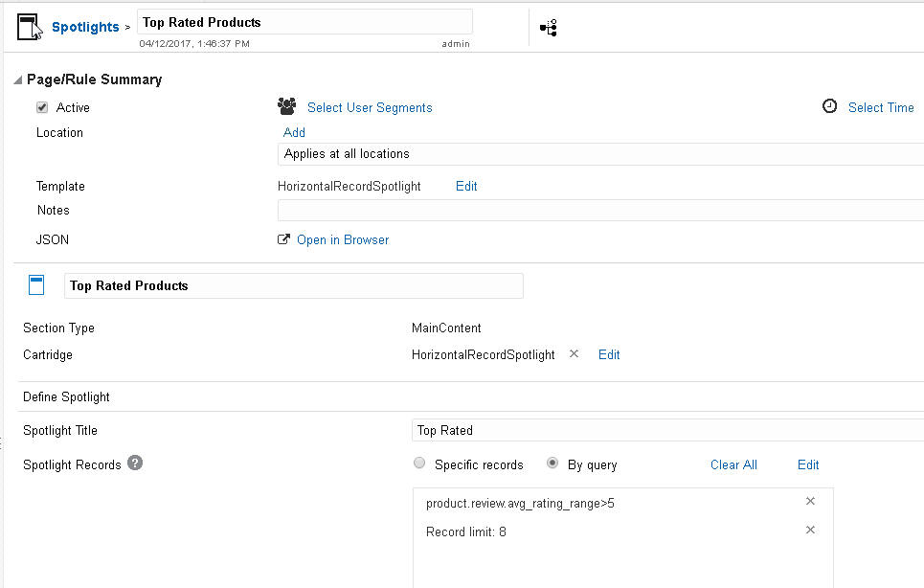The height and width of the screenshot is (588, 924).
Task: Click the Spotlight Title text field
Action: [x=667, y=430]
